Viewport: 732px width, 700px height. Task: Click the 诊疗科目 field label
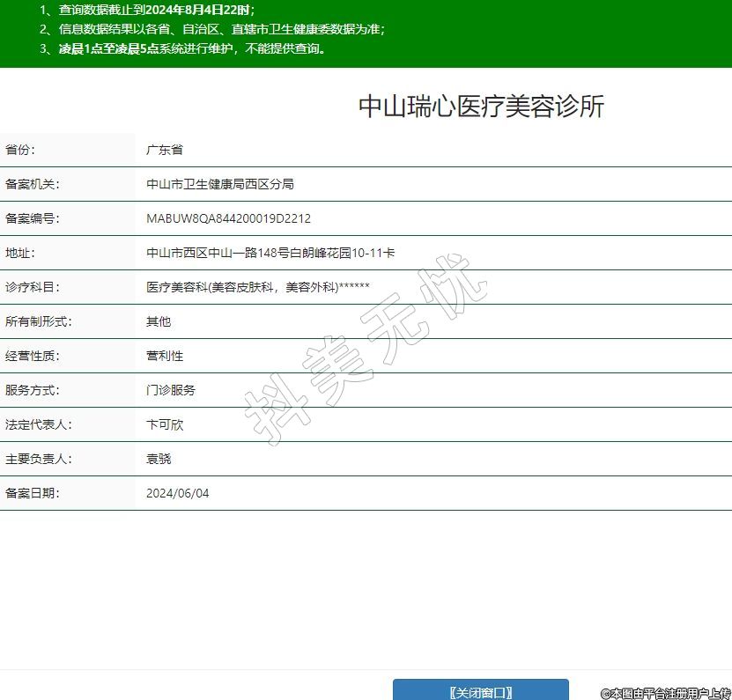pos(32,287)
